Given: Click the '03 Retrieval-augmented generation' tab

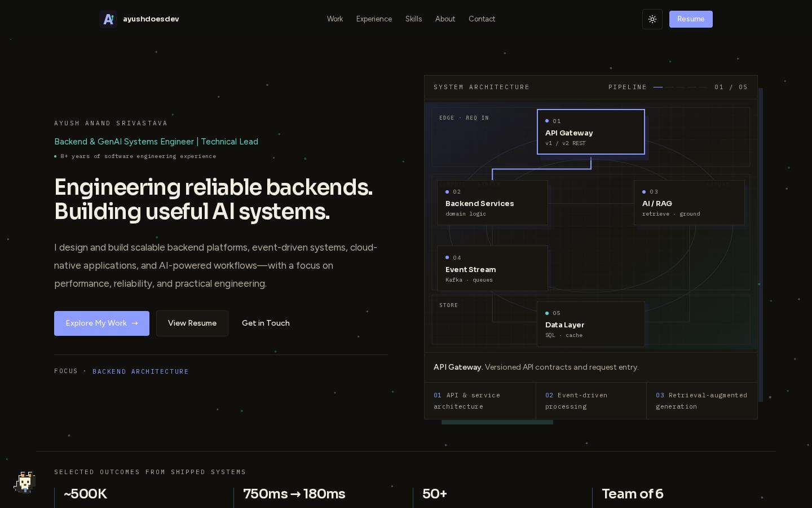Looking at the screenshot, I should [x=702, y=401].
